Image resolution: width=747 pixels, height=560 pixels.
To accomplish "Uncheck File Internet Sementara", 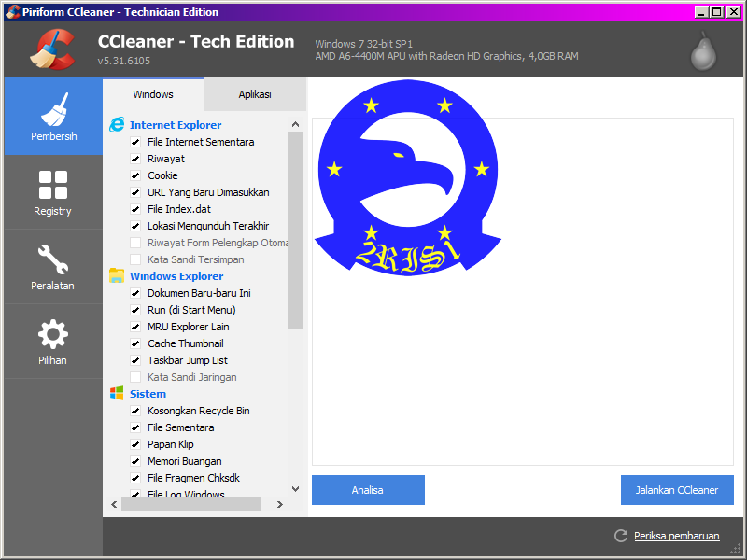I will tap(135, 142).
